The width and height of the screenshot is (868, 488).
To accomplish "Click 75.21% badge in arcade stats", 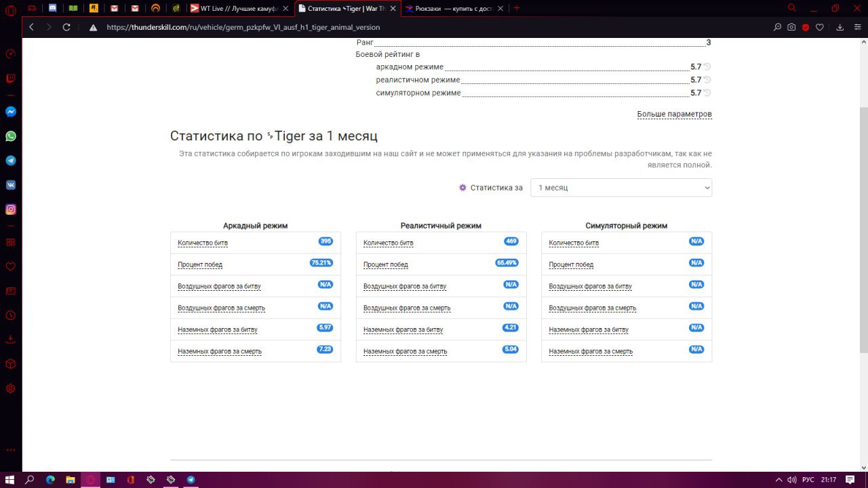I will coord(321,263).
